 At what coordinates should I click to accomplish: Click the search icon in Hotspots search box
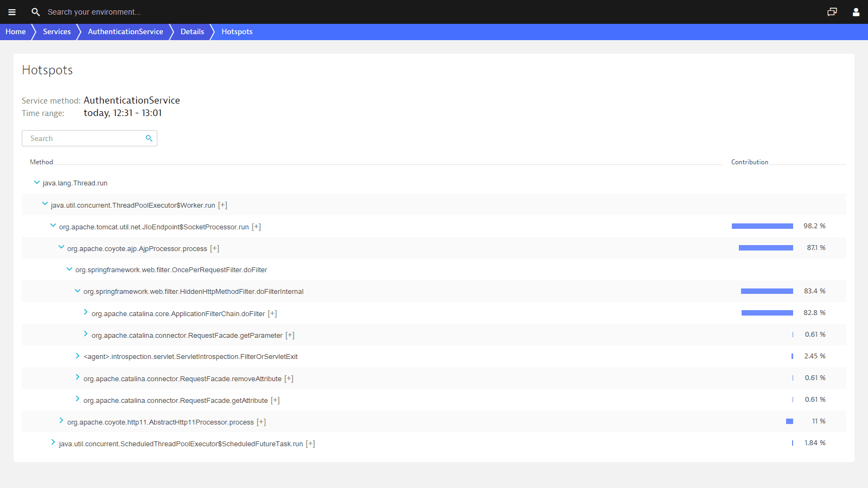(x=149, y=138)
